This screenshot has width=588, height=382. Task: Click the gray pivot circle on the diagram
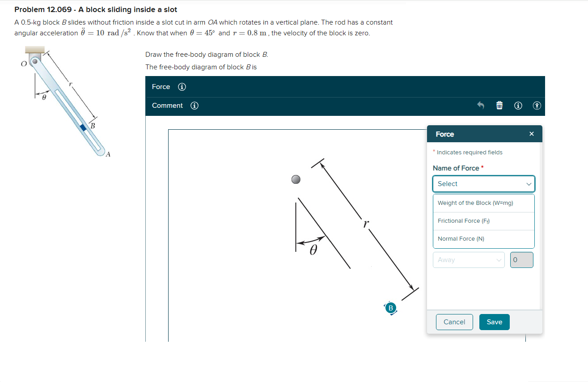[x=296, y=179]
